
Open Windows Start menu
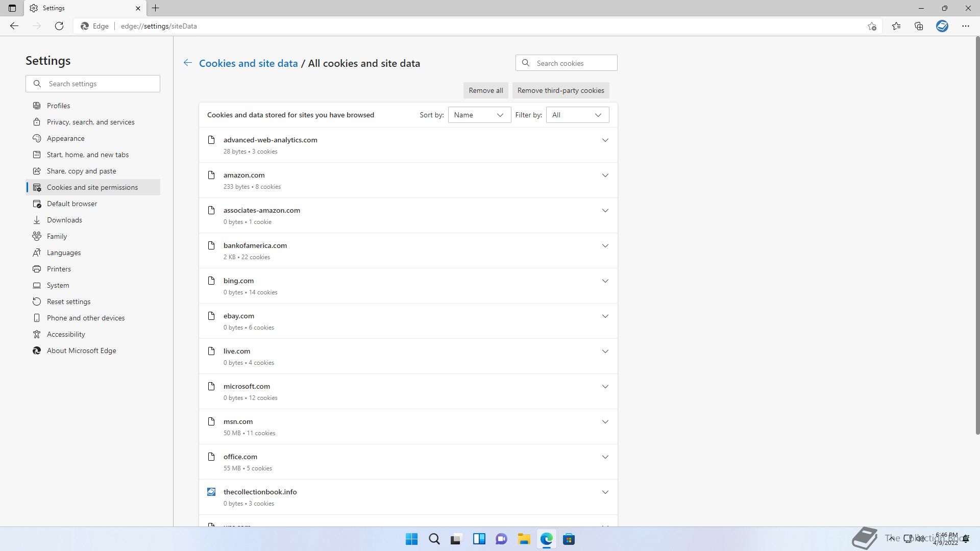[x=411, y=539]
